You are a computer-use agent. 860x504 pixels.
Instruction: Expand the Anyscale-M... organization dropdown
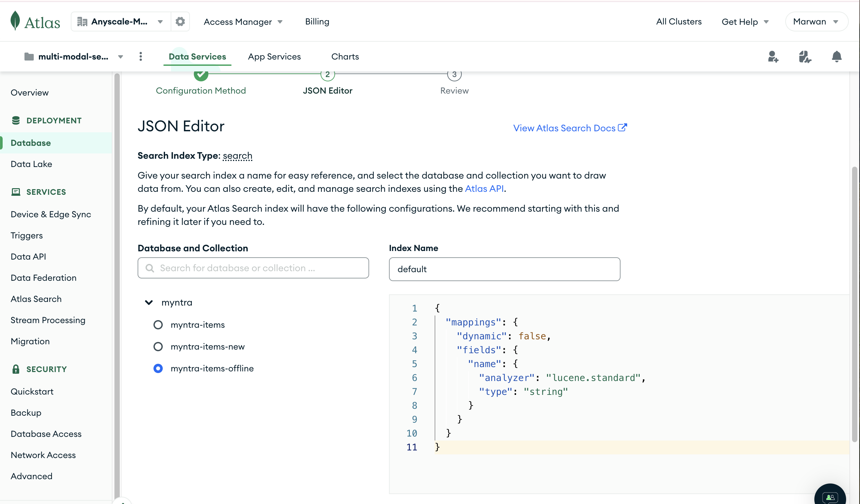(158, 21)
